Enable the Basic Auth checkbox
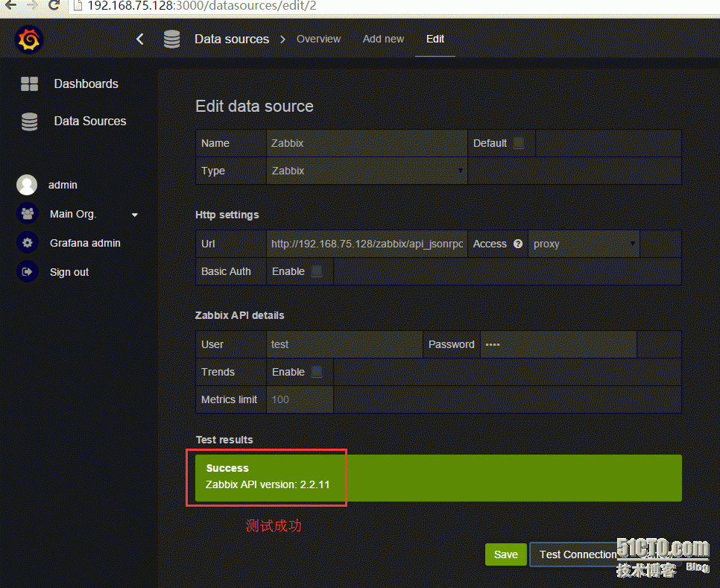Viewport: 720px width, 588px height. [316, 271]
